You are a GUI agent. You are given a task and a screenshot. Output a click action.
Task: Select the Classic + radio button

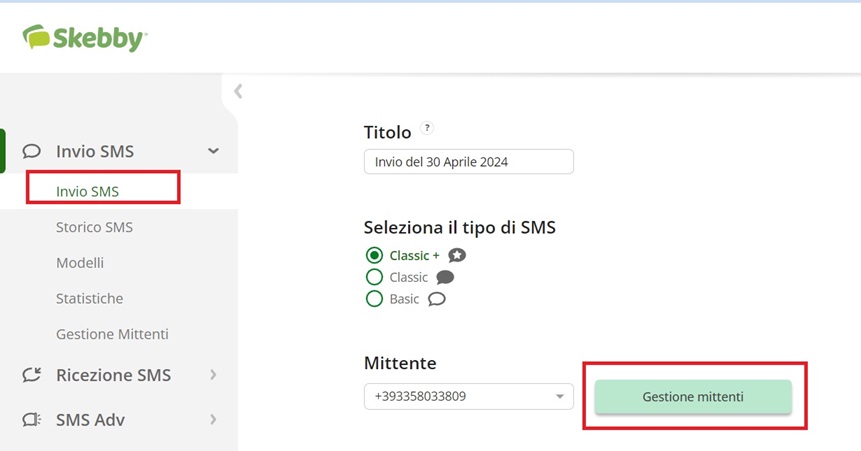[374, 255]
